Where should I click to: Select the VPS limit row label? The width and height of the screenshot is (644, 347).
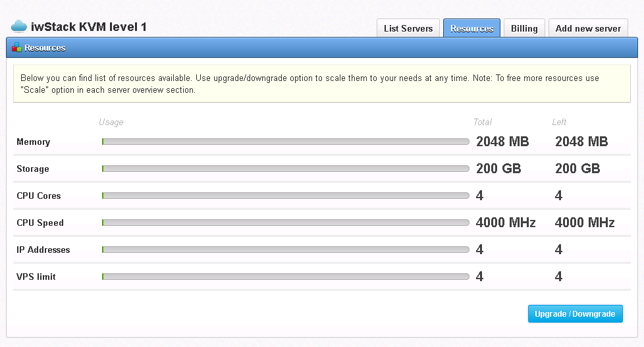36,277
